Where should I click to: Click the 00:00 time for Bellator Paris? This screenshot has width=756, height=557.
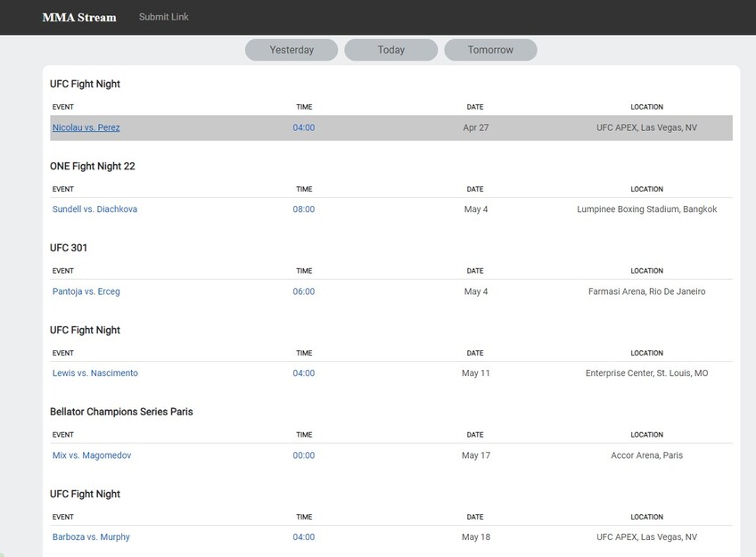click(304, 455)
